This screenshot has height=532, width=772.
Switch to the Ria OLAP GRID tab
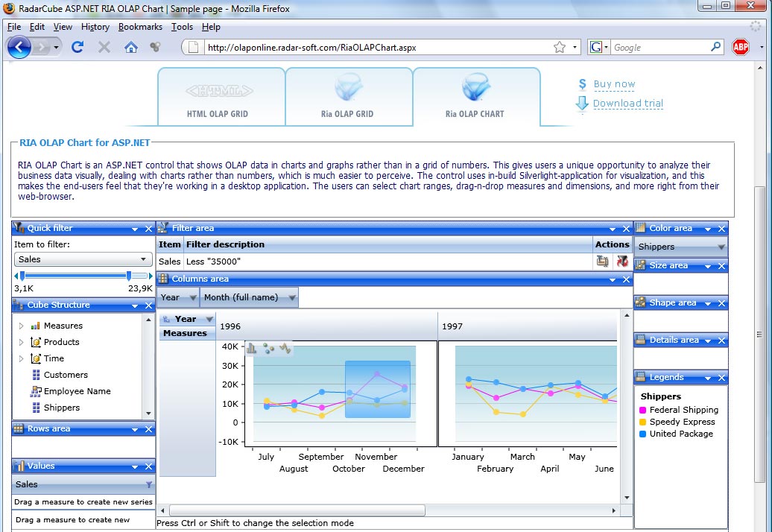coord(349,97)
